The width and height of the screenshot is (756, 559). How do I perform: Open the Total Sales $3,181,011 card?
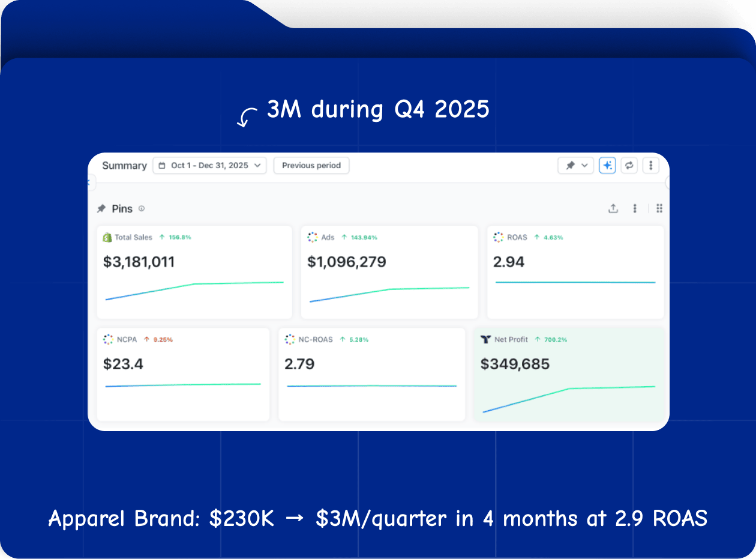[x=194, y=271]
